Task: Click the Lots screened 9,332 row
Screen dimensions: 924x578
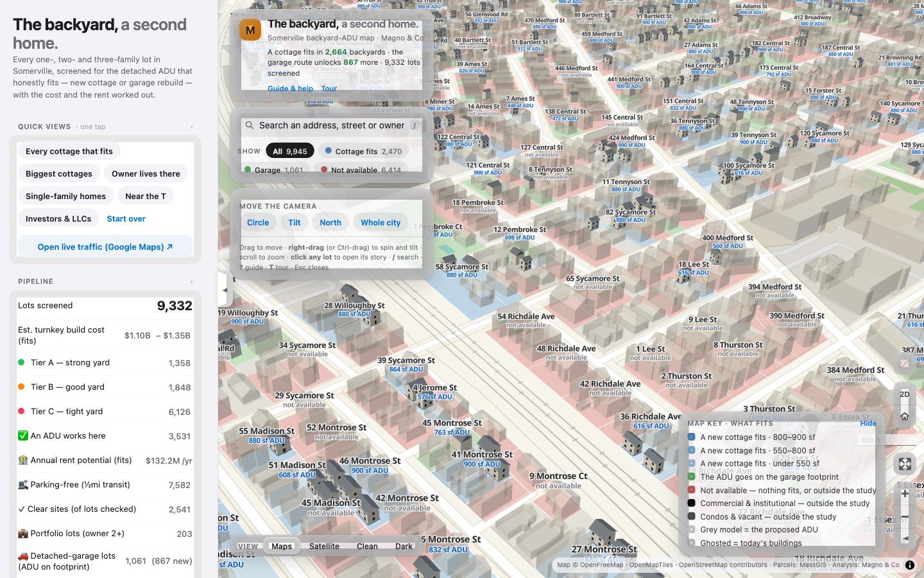Action: click(105, 306)
